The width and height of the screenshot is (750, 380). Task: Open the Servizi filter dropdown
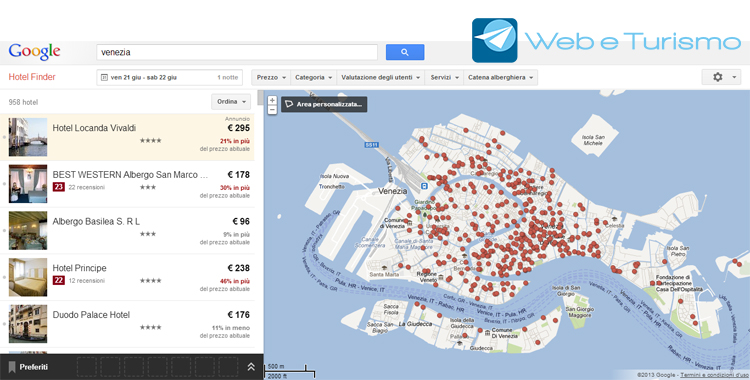coord(444,77)
